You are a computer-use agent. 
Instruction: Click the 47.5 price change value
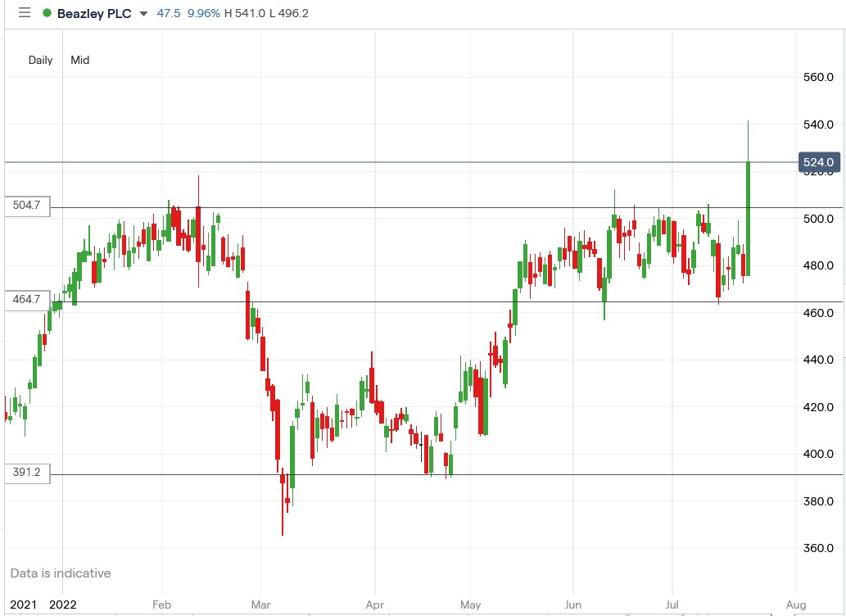pyautogui.click(x=169, y=13)
